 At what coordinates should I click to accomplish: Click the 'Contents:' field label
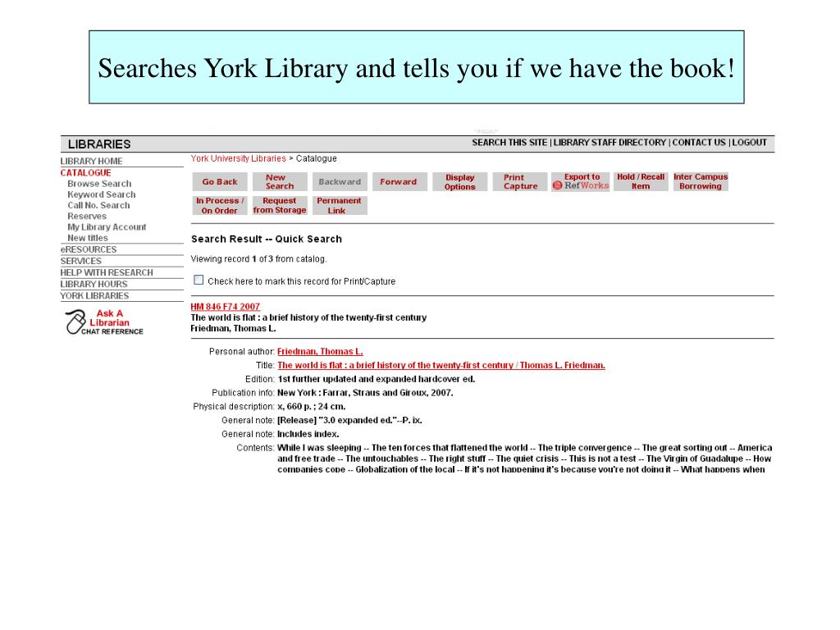(x=256, y=448)
